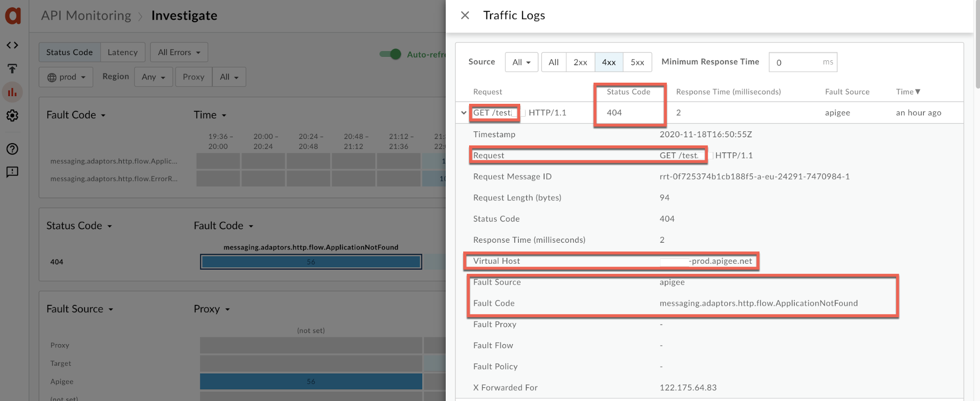The image size is (980, 401).
Task: Select the 404 ApplicationNotFound bar showing 56
Action: (311, 262)
